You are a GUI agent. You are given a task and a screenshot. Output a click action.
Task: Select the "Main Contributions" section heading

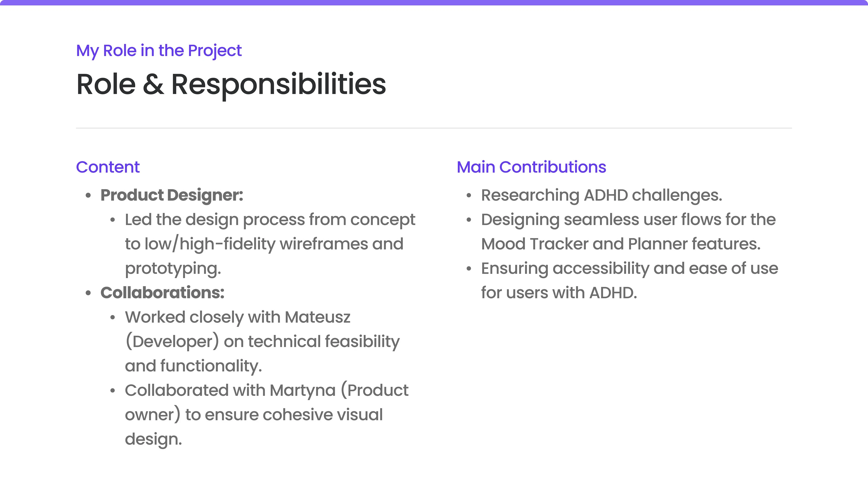click(x=531, y=167)
